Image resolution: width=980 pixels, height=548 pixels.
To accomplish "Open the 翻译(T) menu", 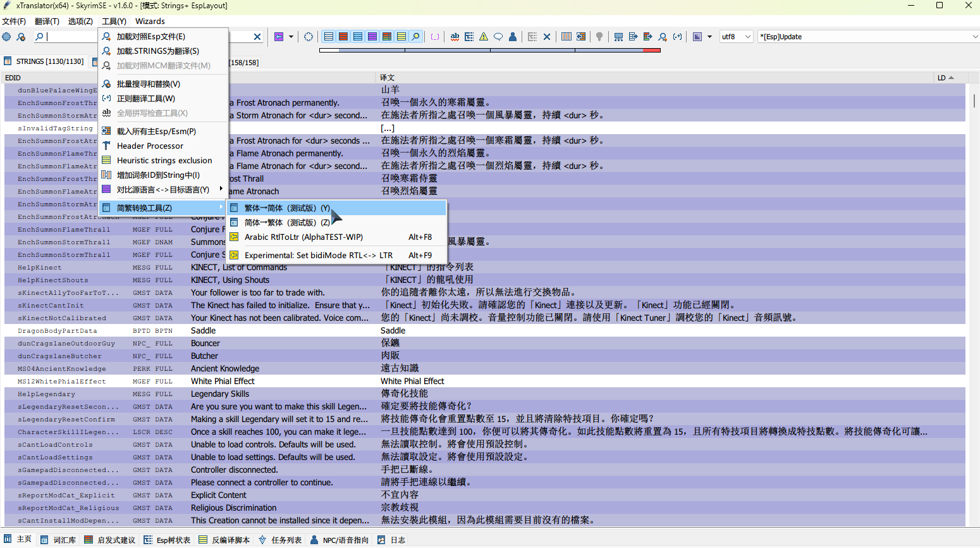I will pos(47,22).
